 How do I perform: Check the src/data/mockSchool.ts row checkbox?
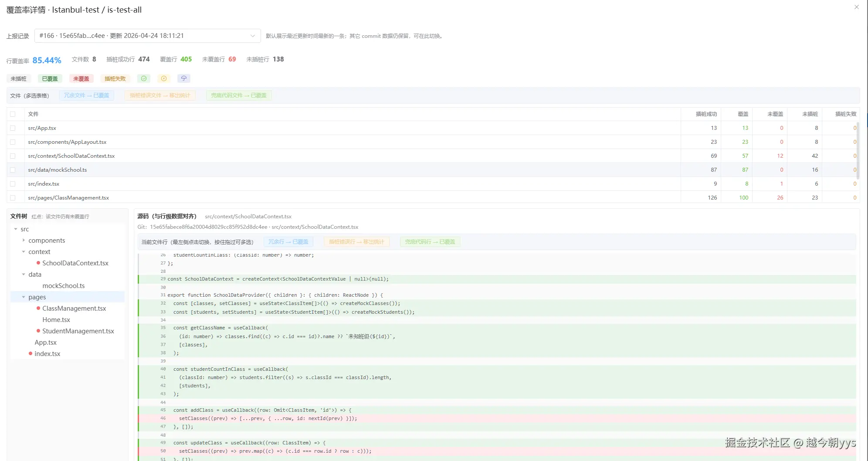coord(13,170)
